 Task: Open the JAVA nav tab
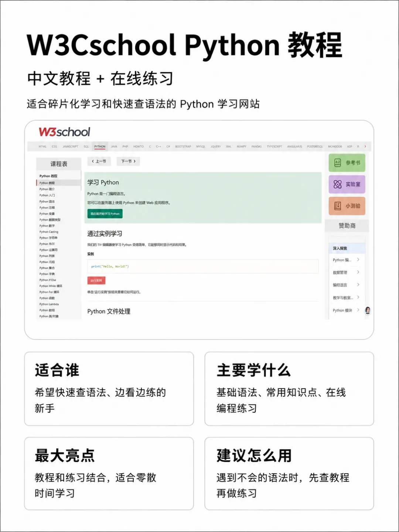[x=114, y=147]
